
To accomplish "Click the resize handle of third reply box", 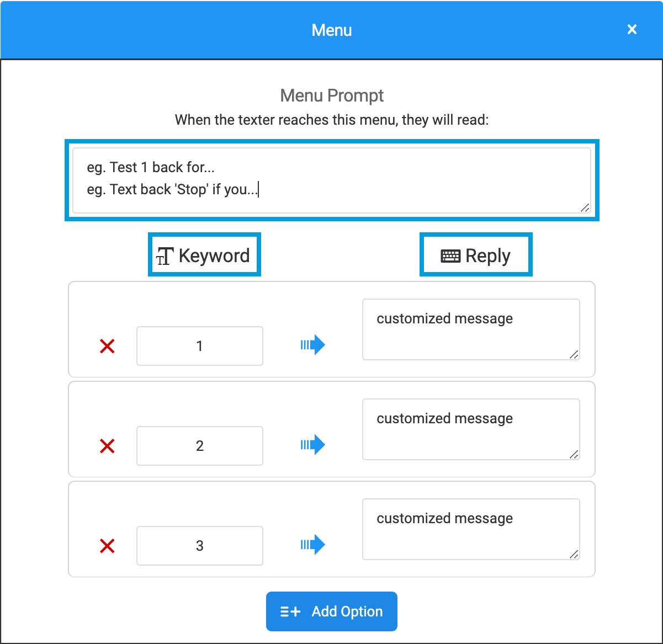I will pyautogui.click(x=574, y=555).
